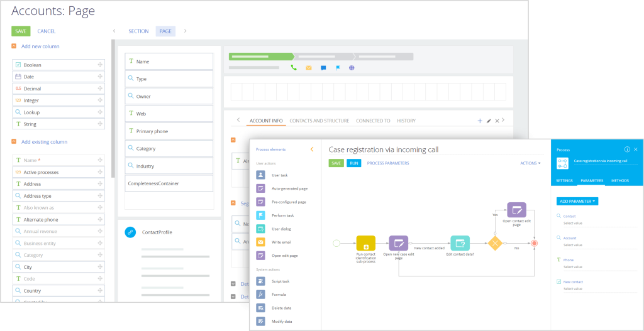Image resolution: width=644 pixels, height=331 pixels.
Task: Remove tab with the X icon
Action: [497, 121]
